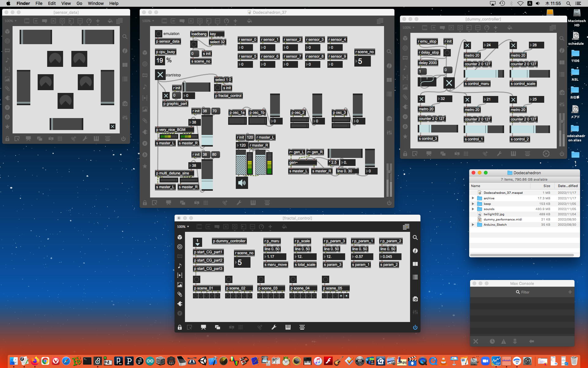This screenshot has height=368, width=588.
Task: Click the snapshot camera icon in fractal_control sidebar
Action: pyautogui.click(x=415, y=299)
